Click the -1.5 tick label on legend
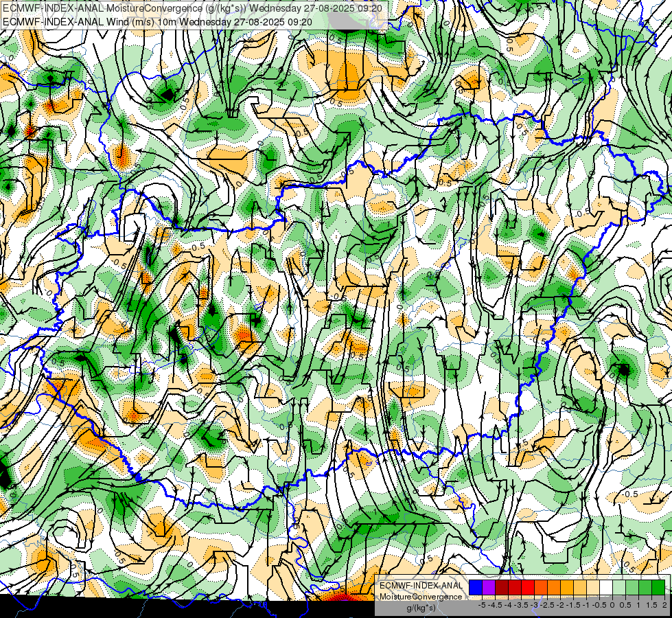Image resolution: width=672 pixels, height=618 pixels. (x=573, y=605)
